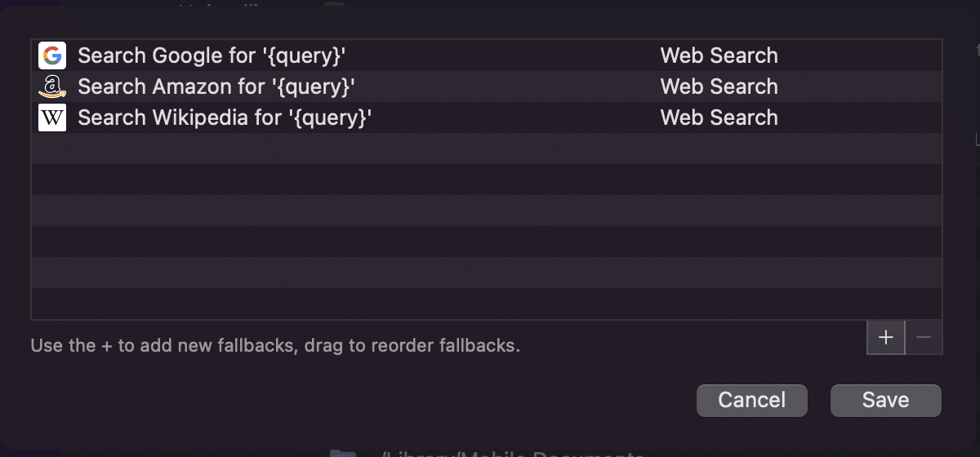This screenshot has height=457, width=980.
Task: Select the Google icon in the fallback list
Action: pos(52,55)
